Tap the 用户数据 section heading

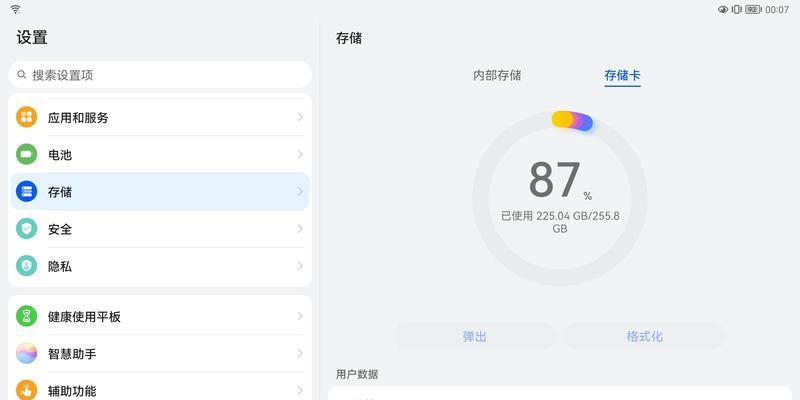tap(357, 374)
